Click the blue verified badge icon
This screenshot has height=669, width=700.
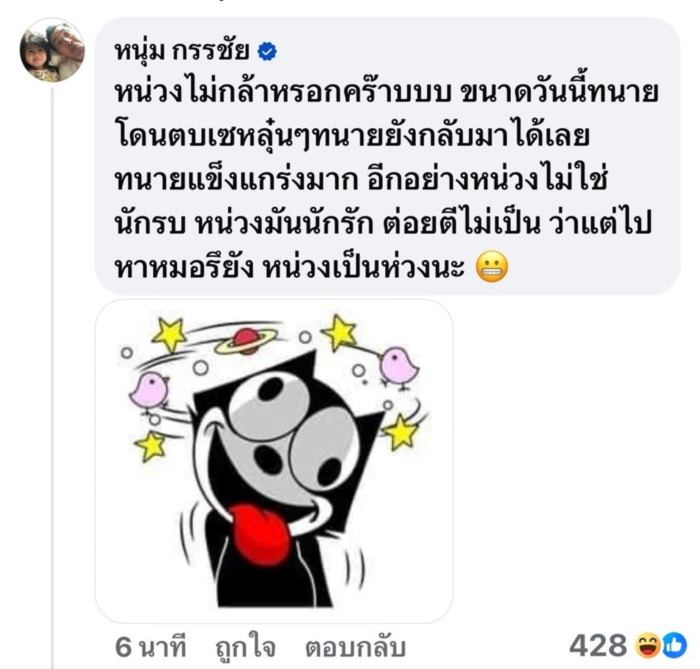pyautogui.click(x=267, y=52)
